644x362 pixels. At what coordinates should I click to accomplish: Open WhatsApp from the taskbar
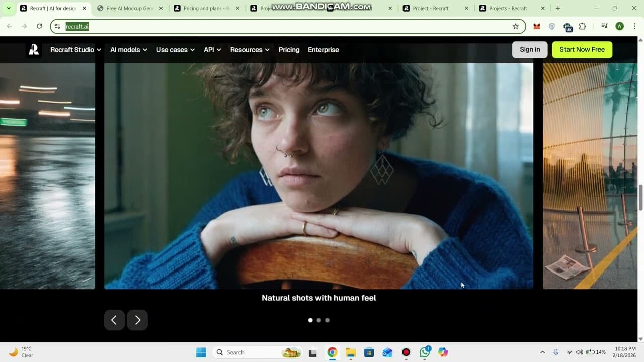[x=425, y=352]
